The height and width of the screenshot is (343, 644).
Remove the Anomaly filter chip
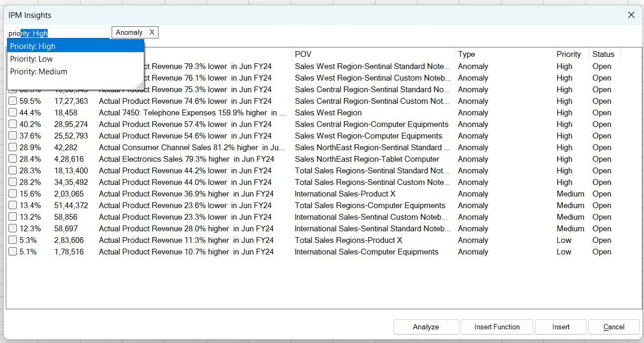point(152,33)
